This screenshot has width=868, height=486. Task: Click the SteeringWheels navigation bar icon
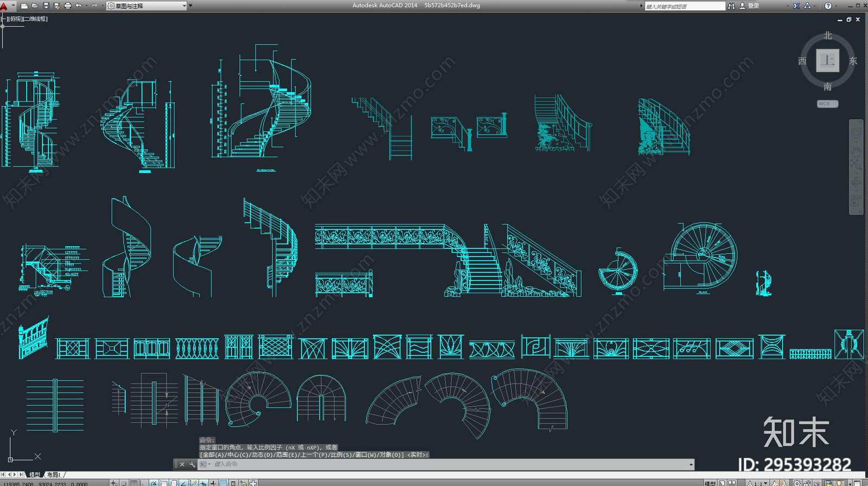[856, 133]
